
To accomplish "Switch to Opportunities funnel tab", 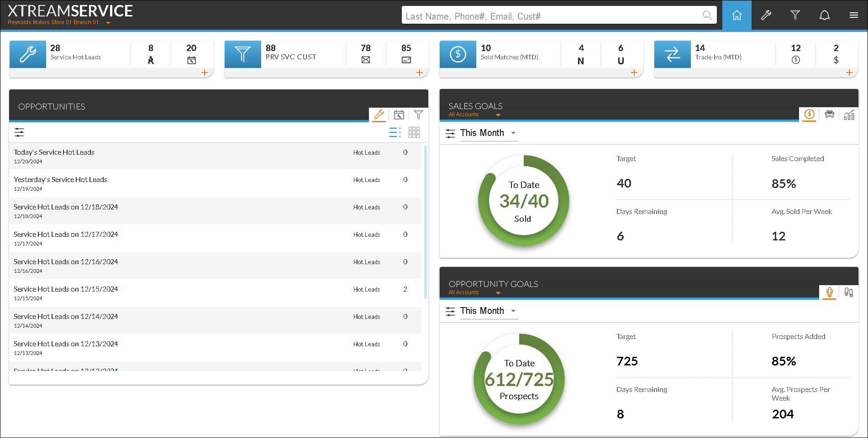I will pos(418,115).
